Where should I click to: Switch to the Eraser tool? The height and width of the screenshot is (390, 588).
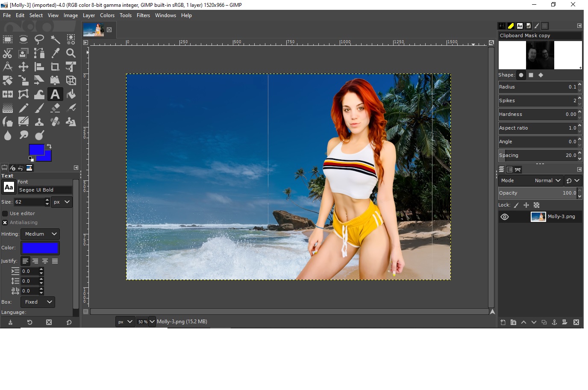[55, 108]
